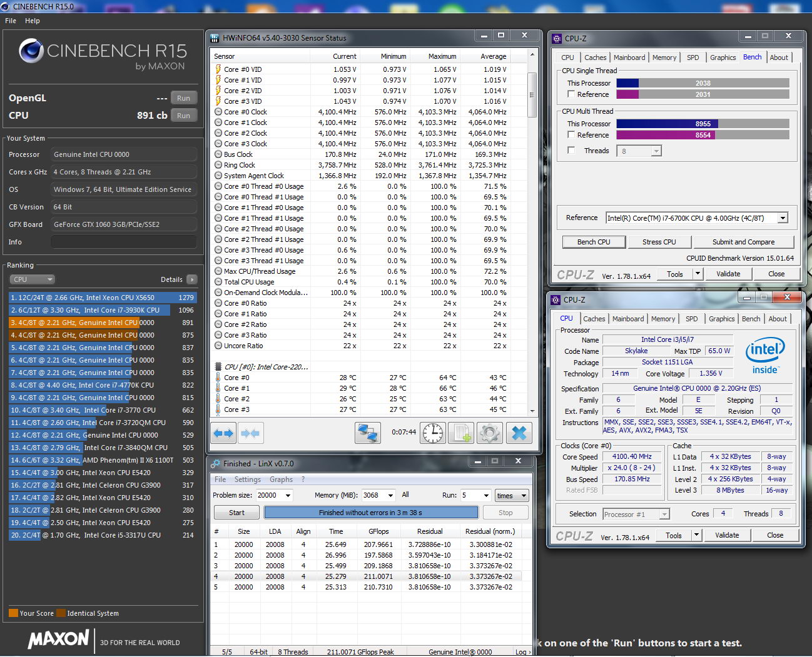Click the icon beside Ring Clock row

click(218, 165)
